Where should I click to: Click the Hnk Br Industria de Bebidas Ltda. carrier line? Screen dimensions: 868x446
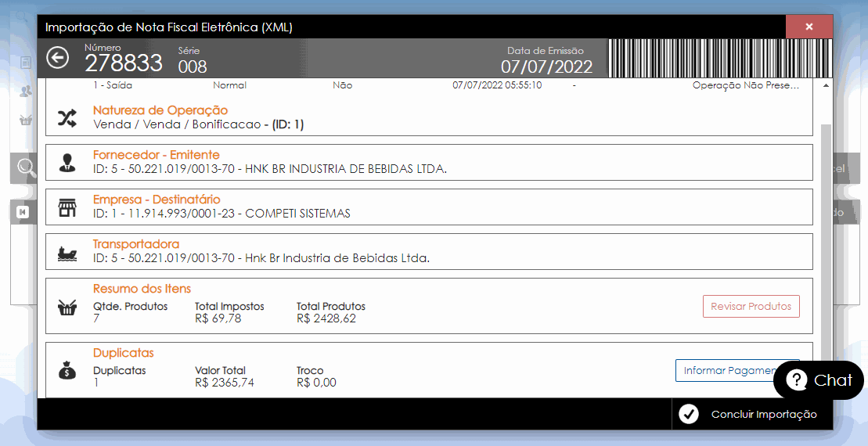pyautogui.click(x=261, y=258)
